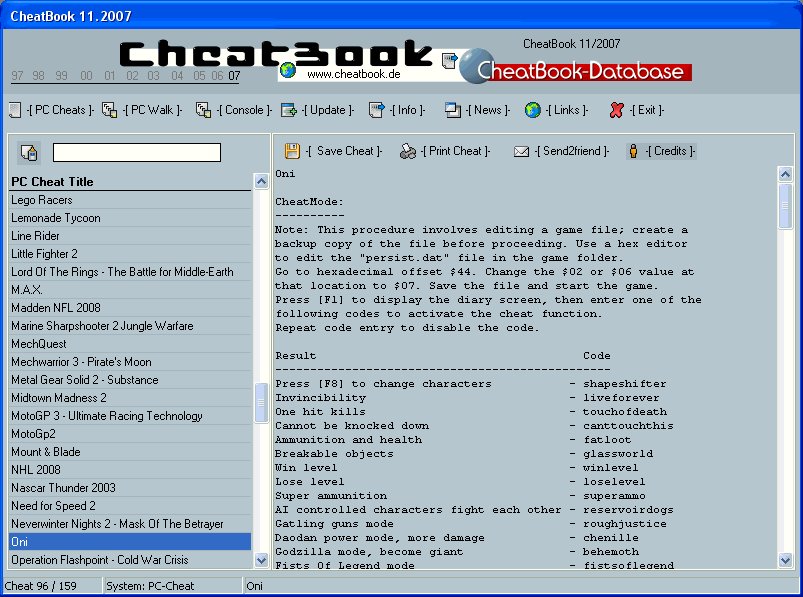Click the search icon beside the search box
The width and height of the screenshot is (803, 597).
[29, 153]
